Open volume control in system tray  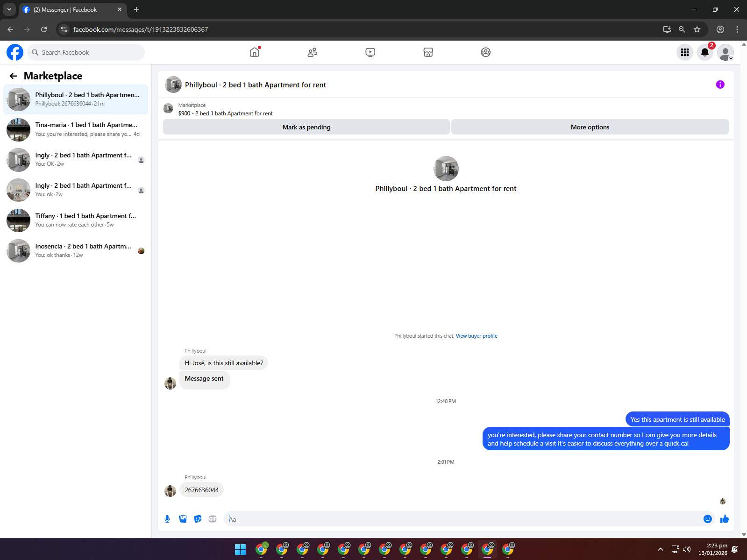[687, 549]
